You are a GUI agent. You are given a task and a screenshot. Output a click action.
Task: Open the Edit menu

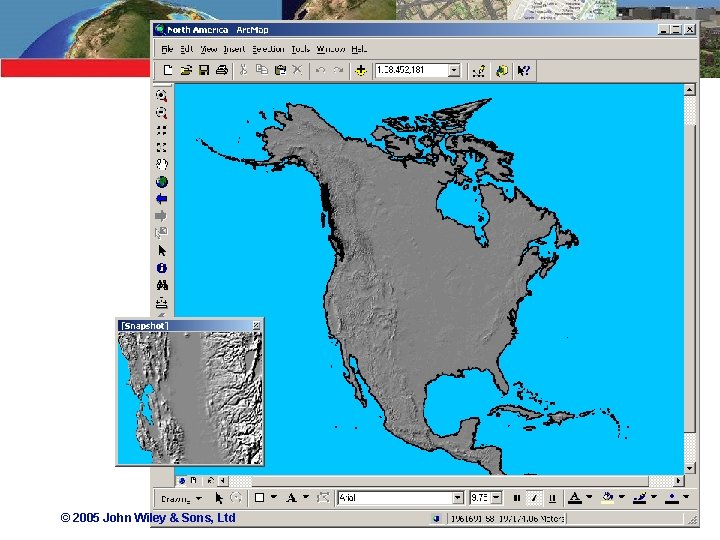pos(186,49)
